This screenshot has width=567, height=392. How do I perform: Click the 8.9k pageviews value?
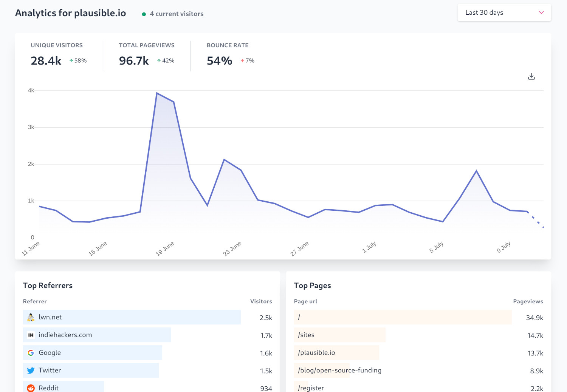[x=537, y=371]
